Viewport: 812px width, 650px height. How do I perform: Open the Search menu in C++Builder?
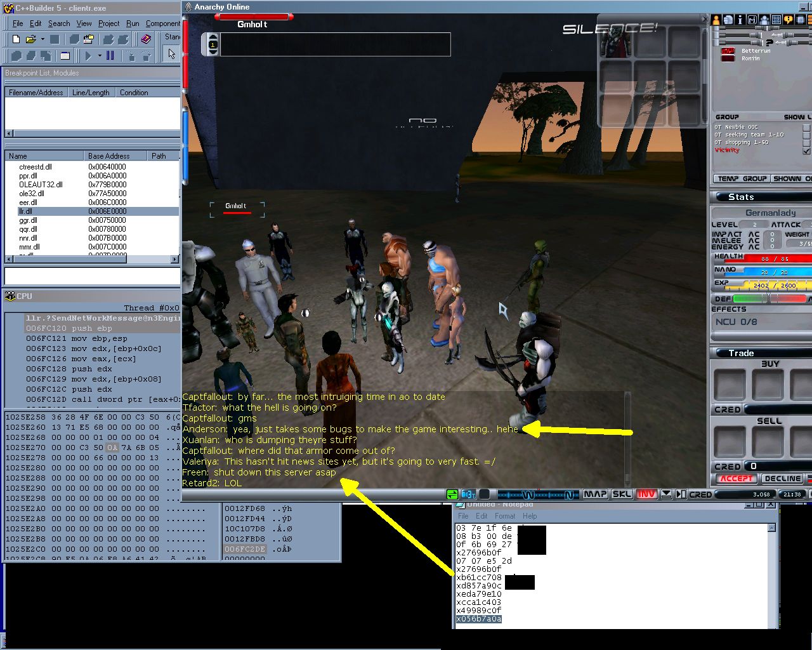coord(59,23)
